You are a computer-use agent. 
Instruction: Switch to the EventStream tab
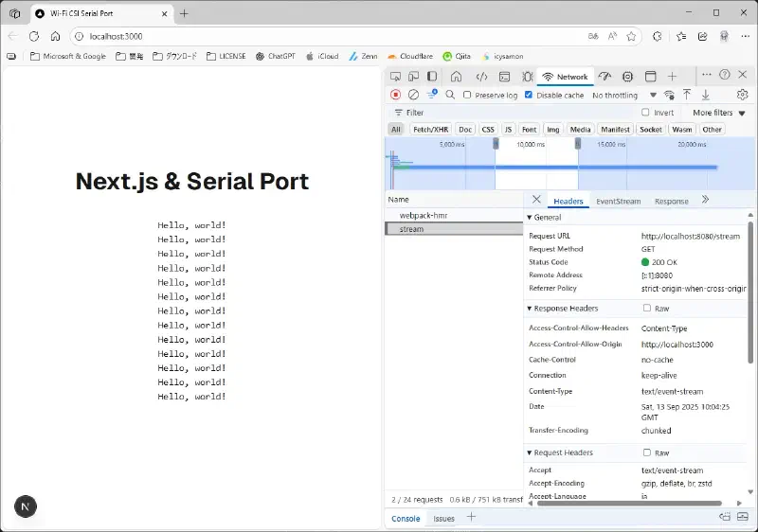pos(619,201)
